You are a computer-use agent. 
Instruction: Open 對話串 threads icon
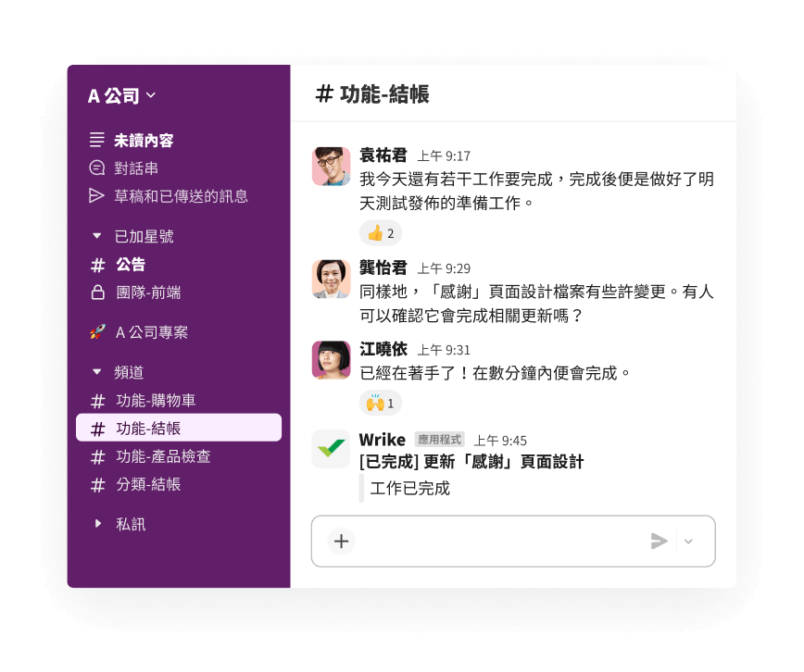(97, 168)
